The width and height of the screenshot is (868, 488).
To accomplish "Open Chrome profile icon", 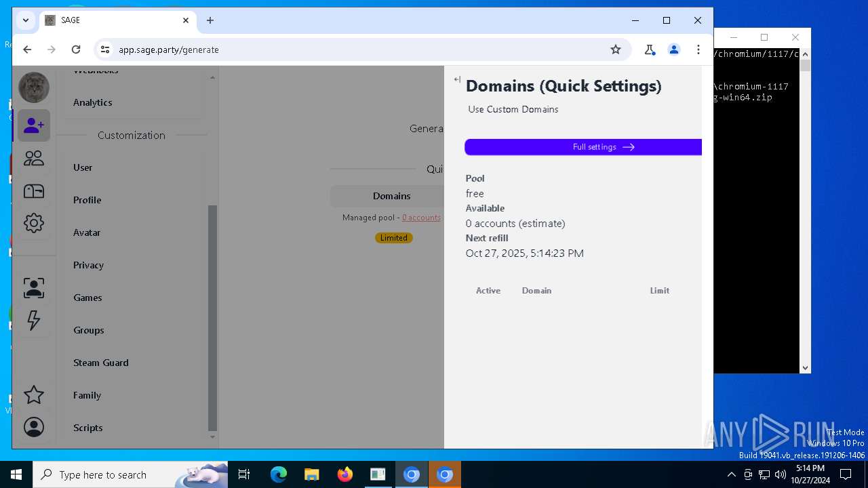I will 674,49.
